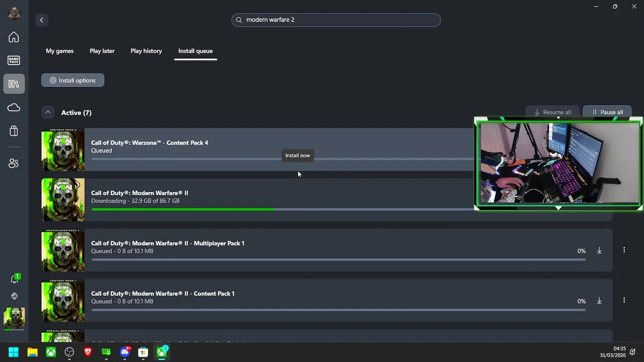The image size is (644, 362).
Task: Go back using the left arrow button
Action: click(42, 20)
